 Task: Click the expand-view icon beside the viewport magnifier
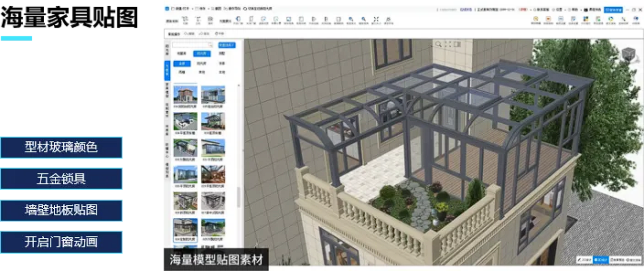(448, 44)
